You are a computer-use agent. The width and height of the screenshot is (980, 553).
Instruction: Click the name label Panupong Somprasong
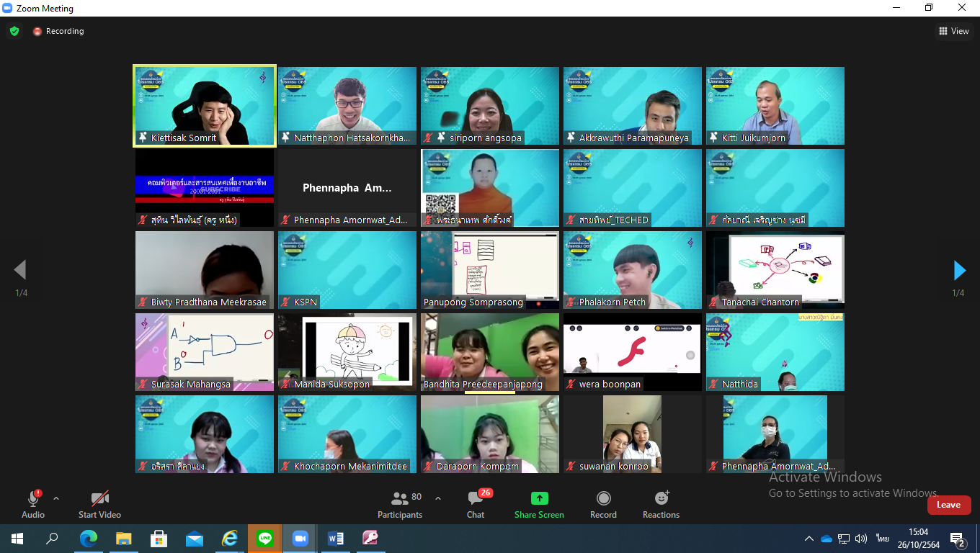473,302
